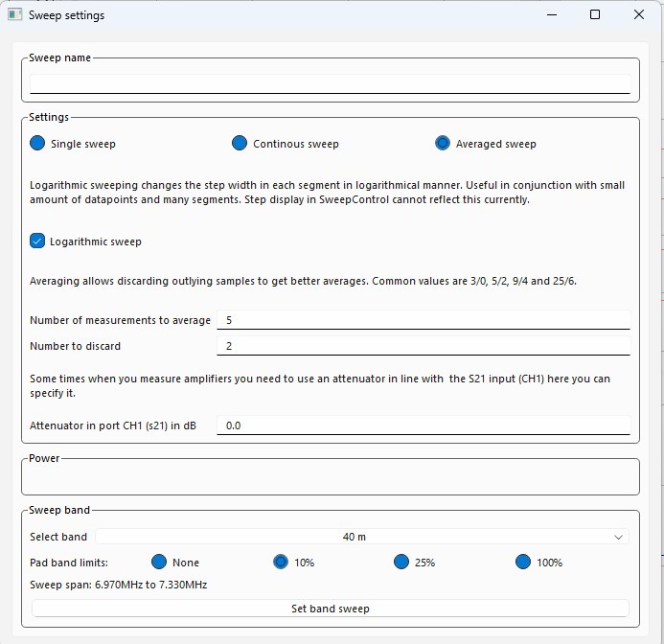Image resolution: width=664 pixels, height=644 pixels.
Task: Pick 100% pad band limits option
Action: click(x=523, y=563)
